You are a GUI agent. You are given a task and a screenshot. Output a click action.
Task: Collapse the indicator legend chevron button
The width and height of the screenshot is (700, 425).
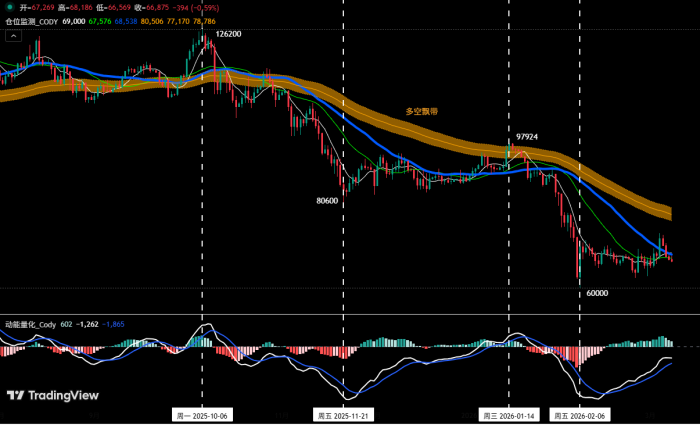(14, 35)
